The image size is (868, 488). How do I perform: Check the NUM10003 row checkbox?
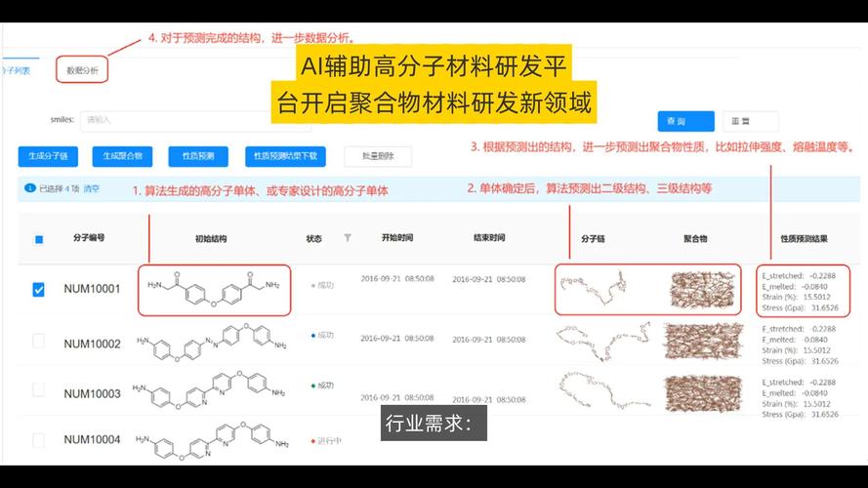38,389
